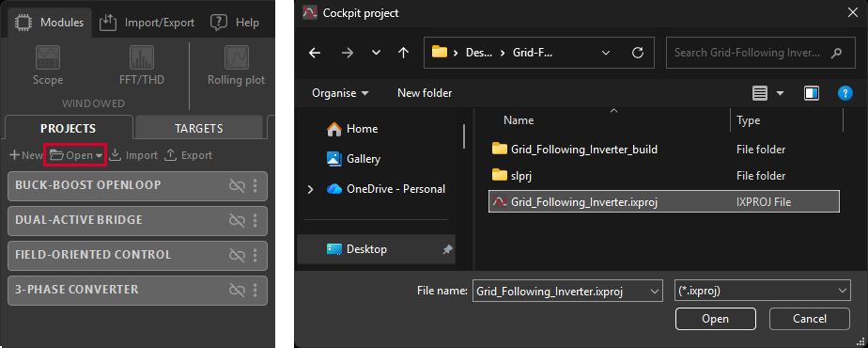Screen dimensions: 868x348
Task: Select the Grid_Following_Inverter.ixproj file
Action: pos(664,201)
